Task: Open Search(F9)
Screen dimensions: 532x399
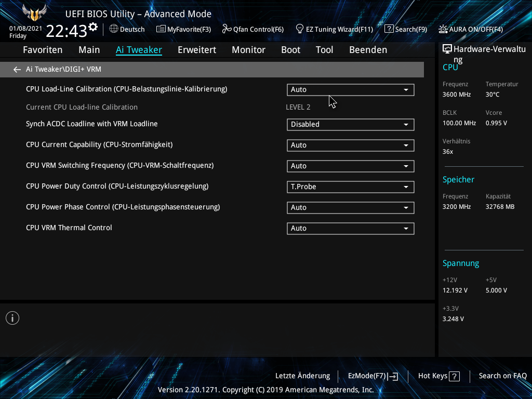Action: pos(405,29)
